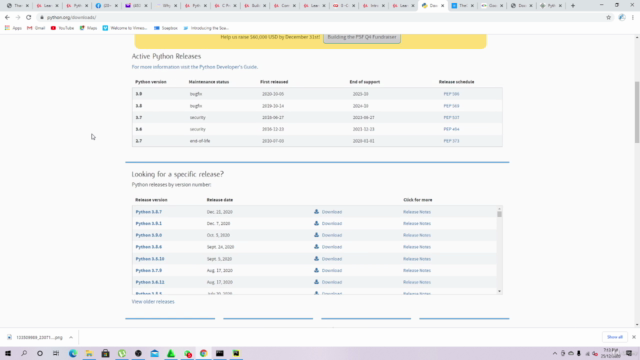
Task: Close the active python.org Downloads tab
Action: (442, 6)
